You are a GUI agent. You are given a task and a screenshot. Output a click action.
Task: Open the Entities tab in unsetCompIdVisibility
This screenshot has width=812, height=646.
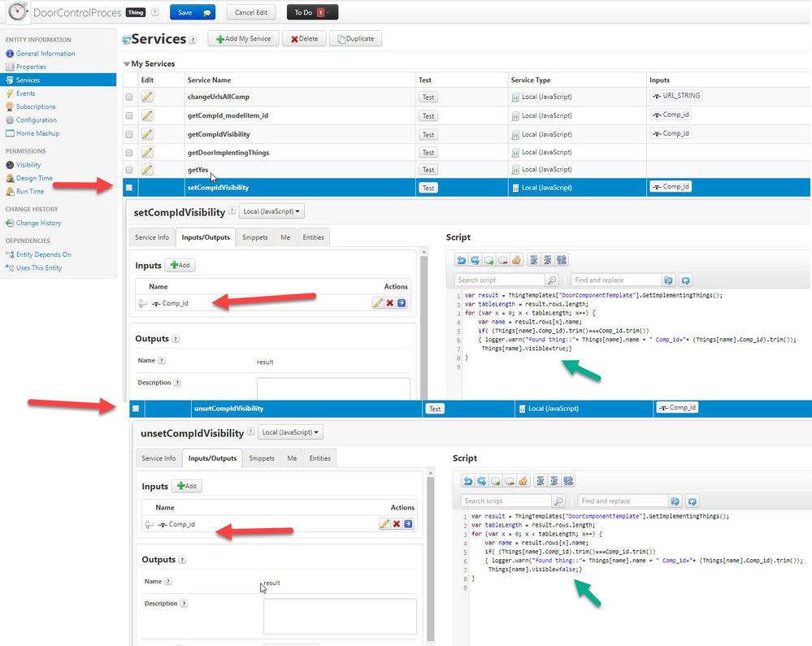click(x=319, y=458)
